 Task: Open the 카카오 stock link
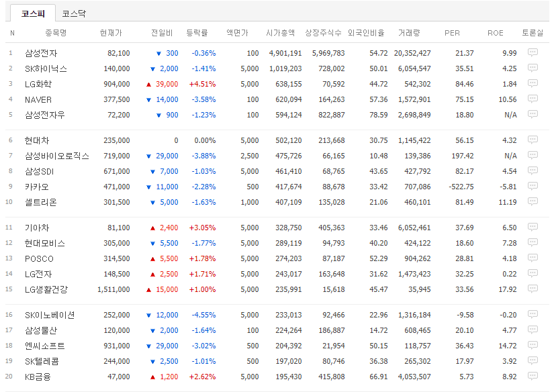(x=37, y=187)
